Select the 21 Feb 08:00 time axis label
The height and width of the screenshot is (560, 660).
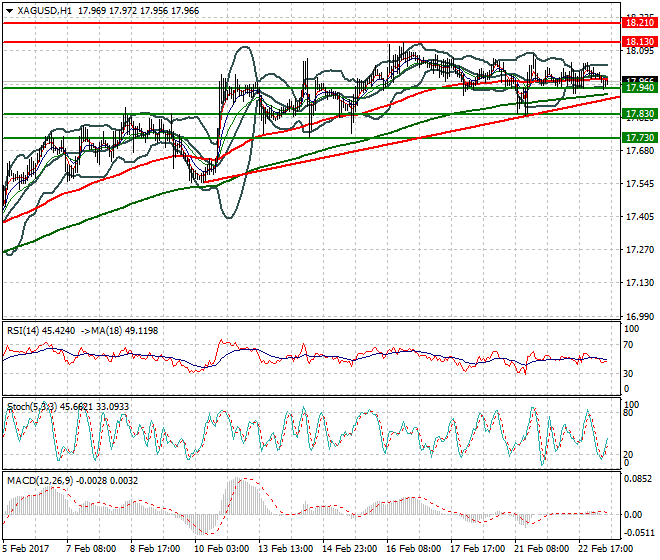click(541, 549)
